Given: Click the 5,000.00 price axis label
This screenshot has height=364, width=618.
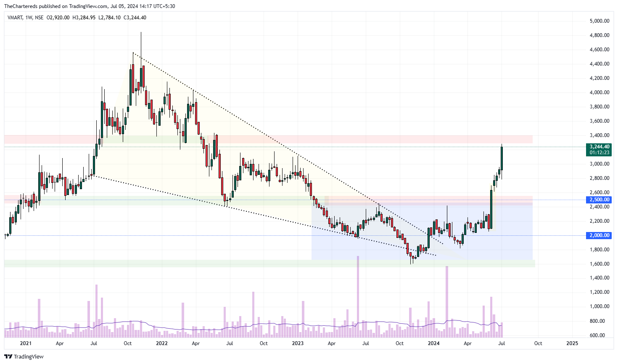Looking at the screenshot, I should 600,21.
